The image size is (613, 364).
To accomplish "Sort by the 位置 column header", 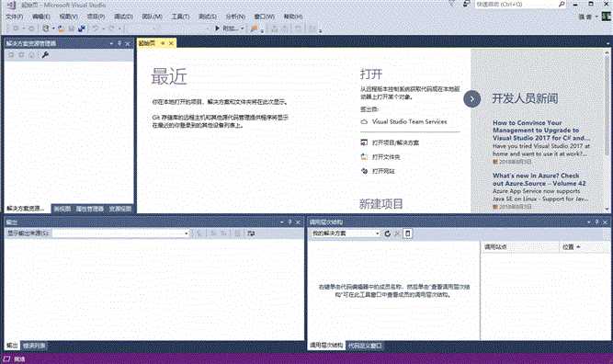I will (585, 247).
